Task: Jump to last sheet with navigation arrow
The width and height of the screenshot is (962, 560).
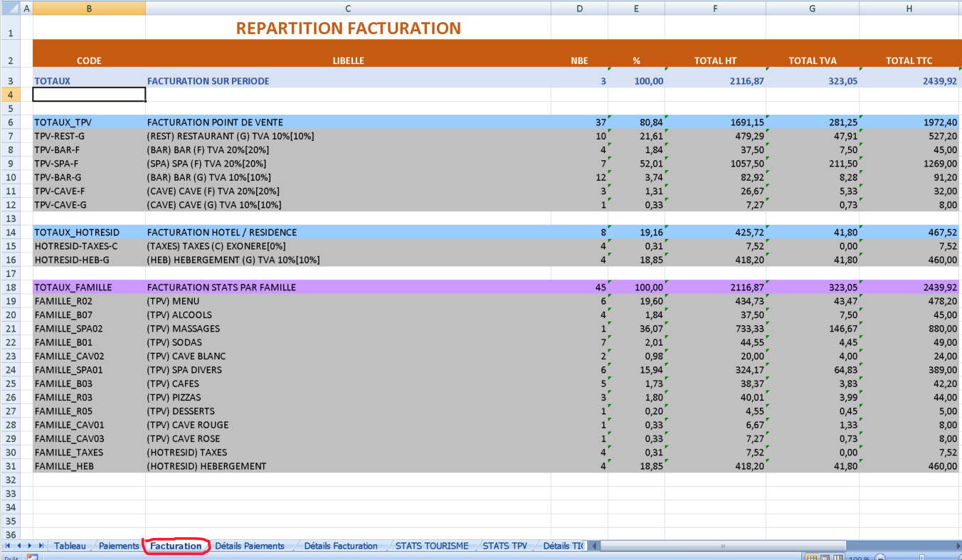Action: coord(41,546)
